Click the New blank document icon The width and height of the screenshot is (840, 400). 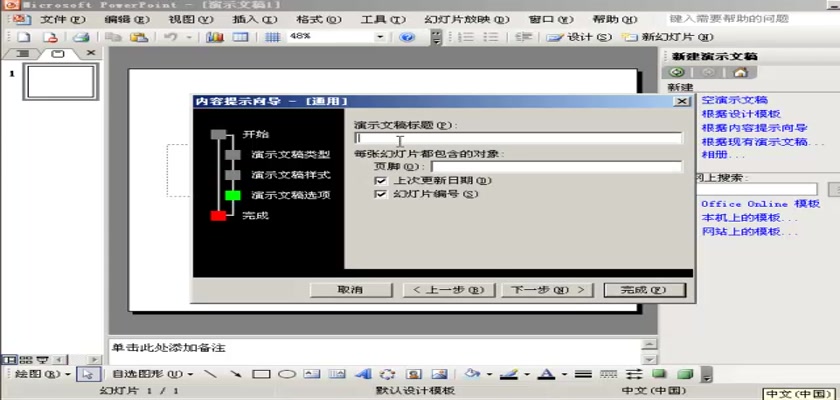23,37
